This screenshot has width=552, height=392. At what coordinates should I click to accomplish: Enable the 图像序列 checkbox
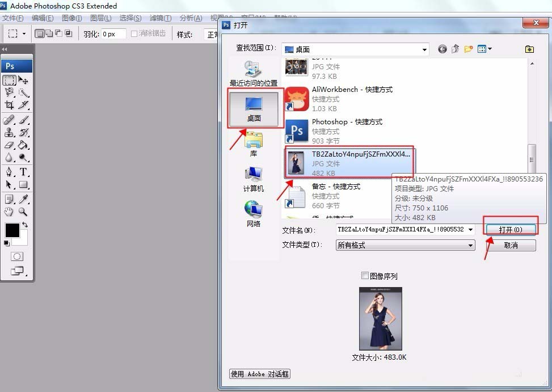(365, 276)
